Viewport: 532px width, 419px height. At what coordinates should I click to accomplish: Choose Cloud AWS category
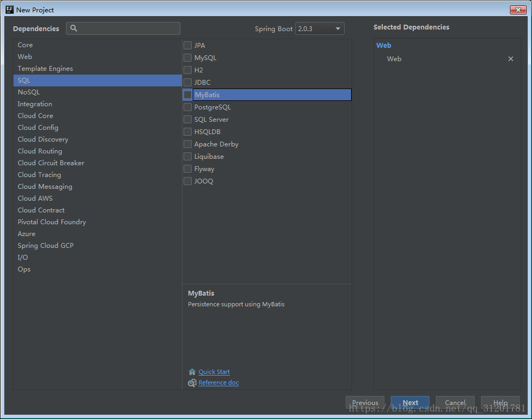point(97,199)
